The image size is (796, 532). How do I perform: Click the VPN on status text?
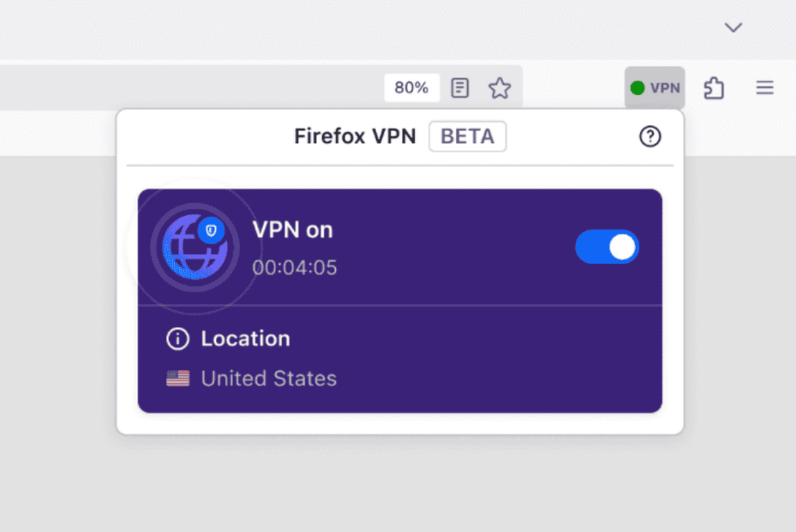[292, 230]
